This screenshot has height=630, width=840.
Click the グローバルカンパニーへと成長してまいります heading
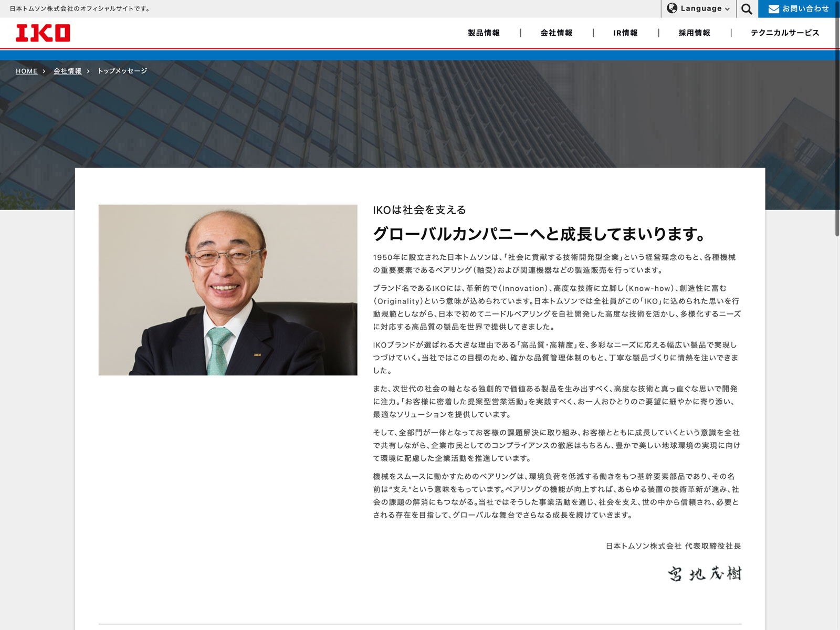point(540,234)
